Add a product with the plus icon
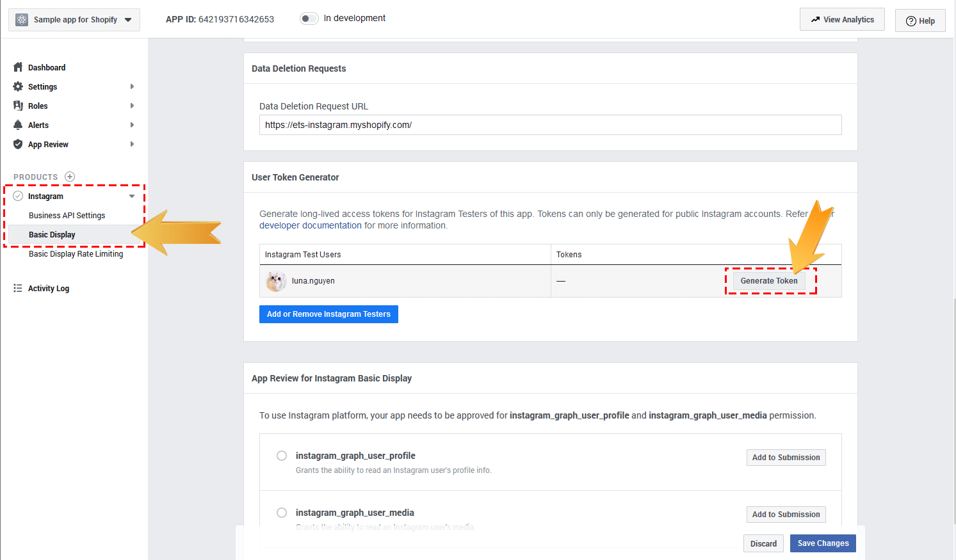 click(70, 177)
